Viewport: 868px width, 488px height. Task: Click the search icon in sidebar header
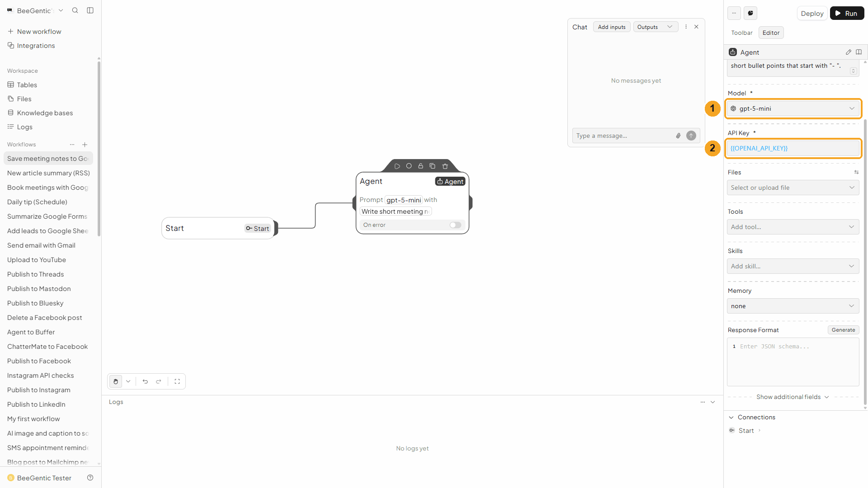75,10
